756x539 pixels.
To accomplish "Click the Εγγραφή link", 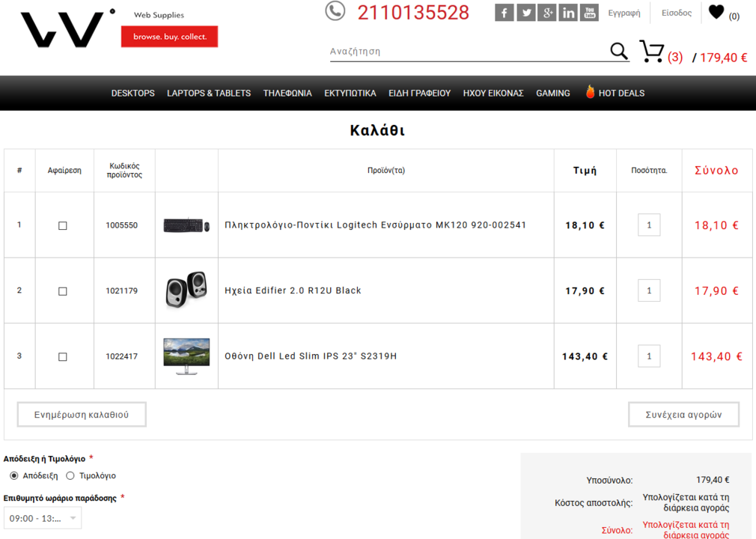I will (x=624, y=13).
